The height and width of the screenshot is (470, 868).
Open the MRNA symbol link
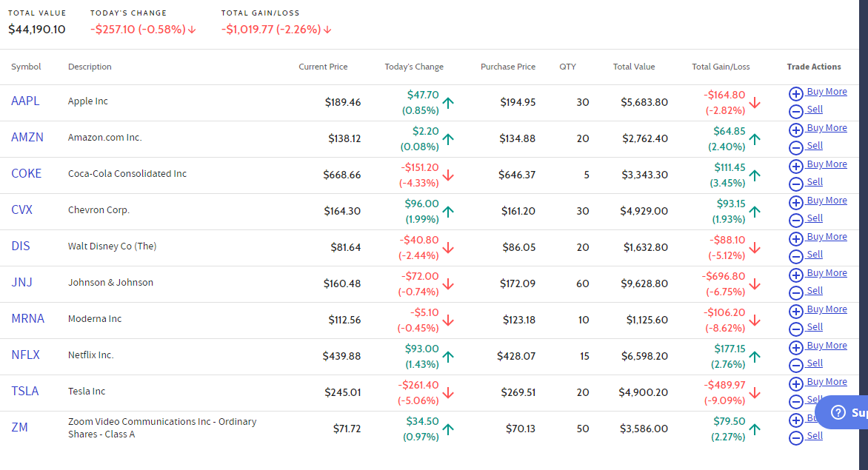pyautogui.click(x=27, y=318)
